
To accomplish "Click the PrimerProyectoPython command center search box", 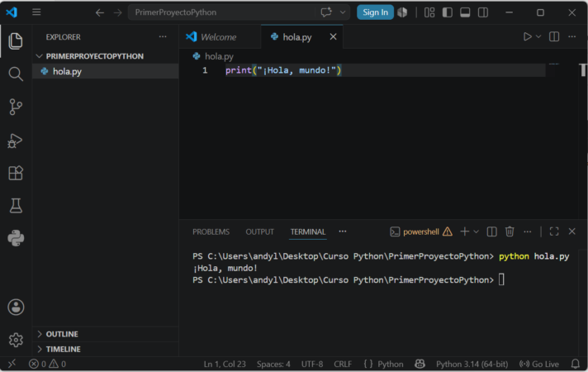I will coord(223,12).
